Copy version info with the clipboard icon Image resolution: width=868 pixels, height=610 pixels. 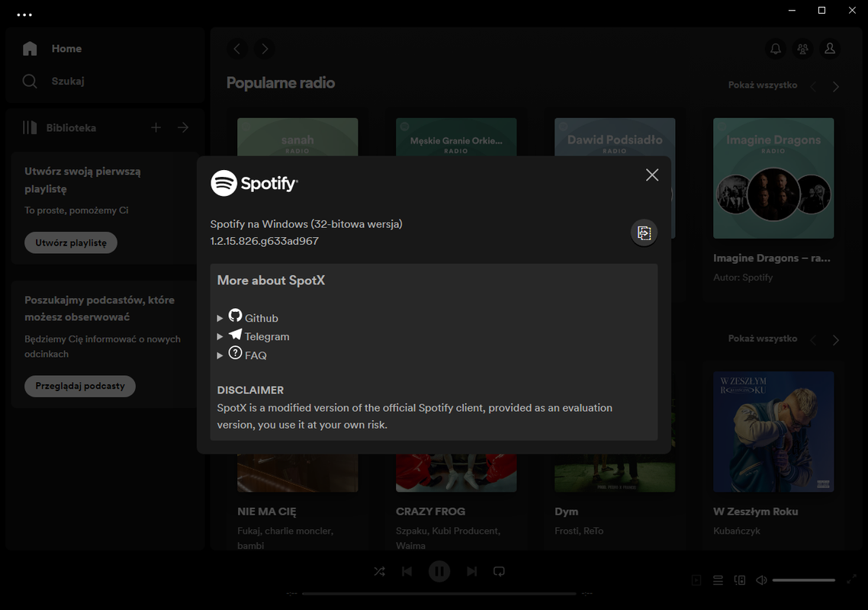tap(644, 233)
